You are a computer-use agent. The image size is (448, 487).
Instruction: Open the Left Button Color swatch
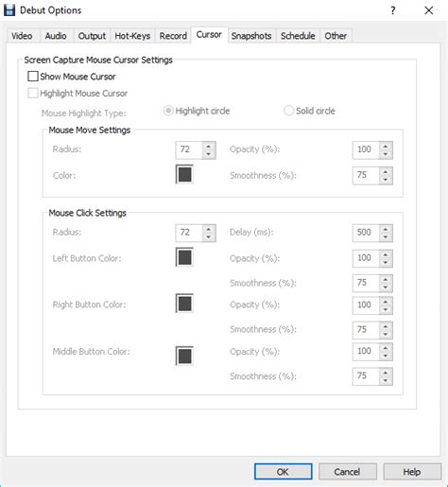(x=184, y=257)
